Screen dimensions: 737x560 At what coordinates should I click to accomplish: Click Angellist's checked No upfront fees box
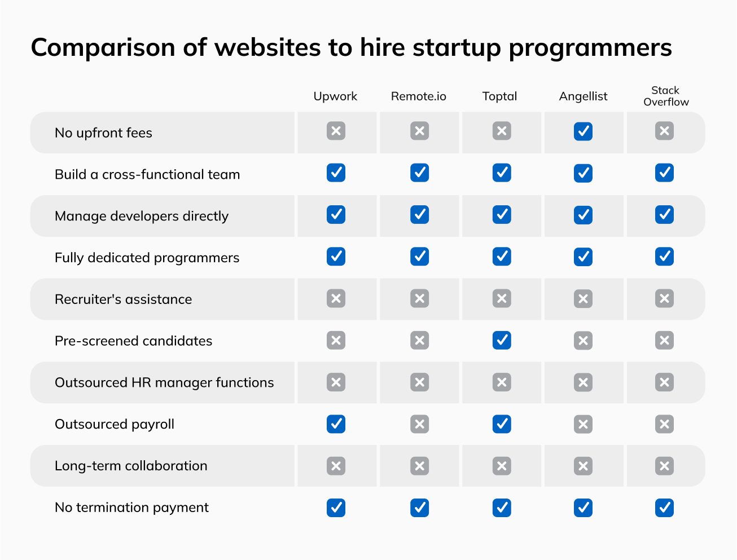pyautogui.click(x=583, y=131)
